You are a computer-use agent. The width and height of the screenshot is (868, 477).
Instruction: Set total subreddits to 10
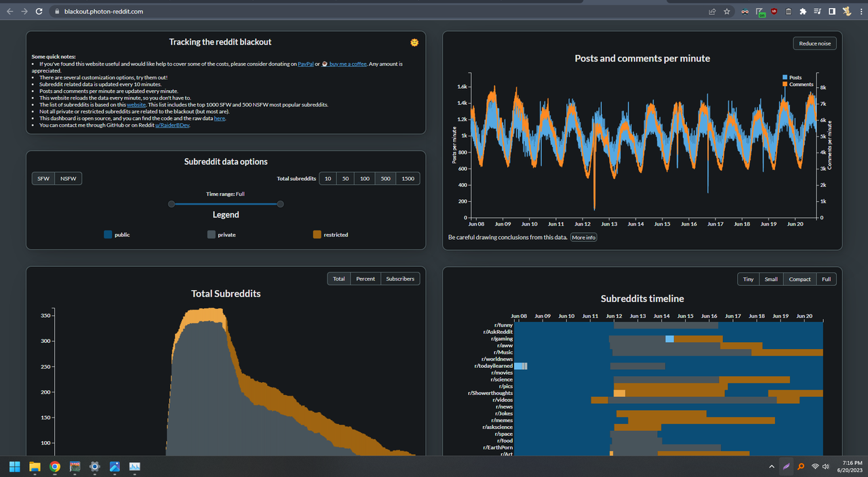(x=328, y=178)
